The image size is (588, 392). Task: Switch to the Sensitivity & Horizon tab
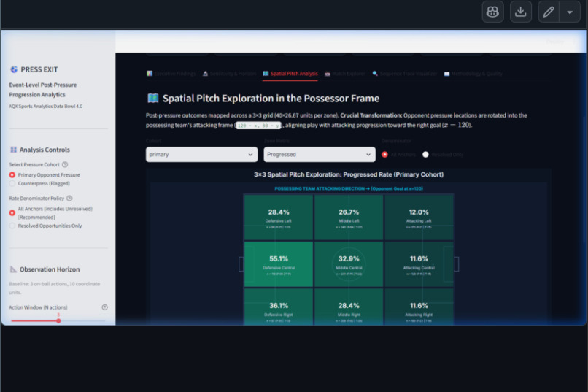(229, 74)
